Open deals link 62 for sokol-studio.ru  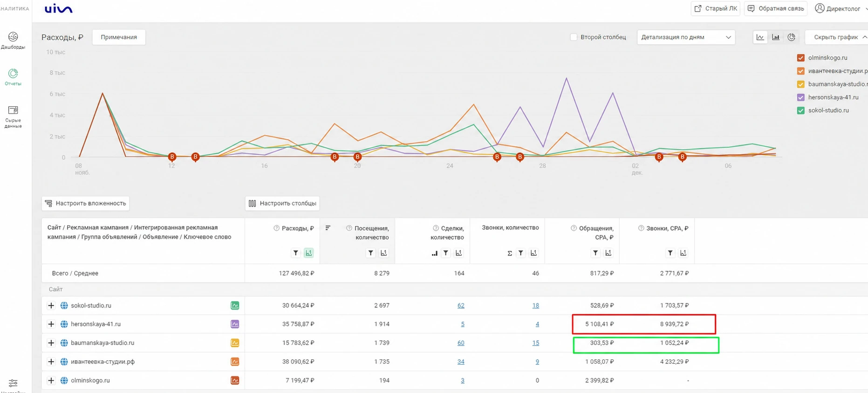coord(461,305)
